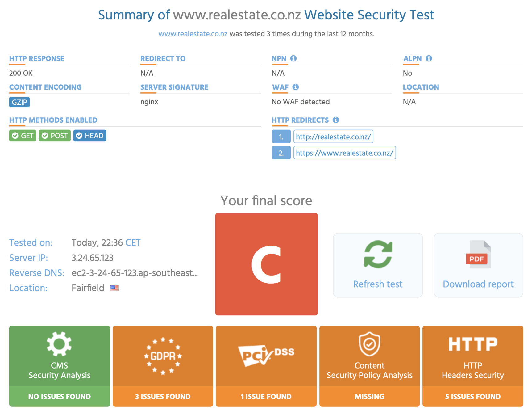
Task: Click the POST method badge
Action: click(x=55, y=136)
